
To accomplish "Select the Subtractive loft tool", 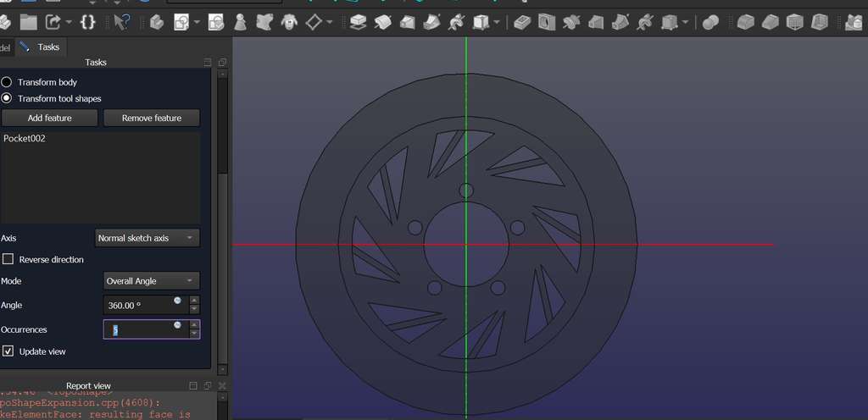I will click(596, 22).
